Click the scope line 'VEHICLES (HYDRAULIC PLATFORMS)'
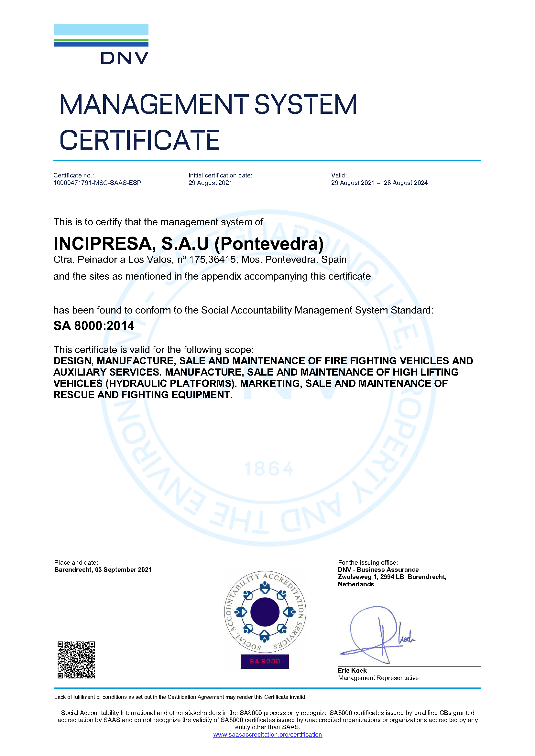Viewport: 535px width, 756px height. [250, 384]
